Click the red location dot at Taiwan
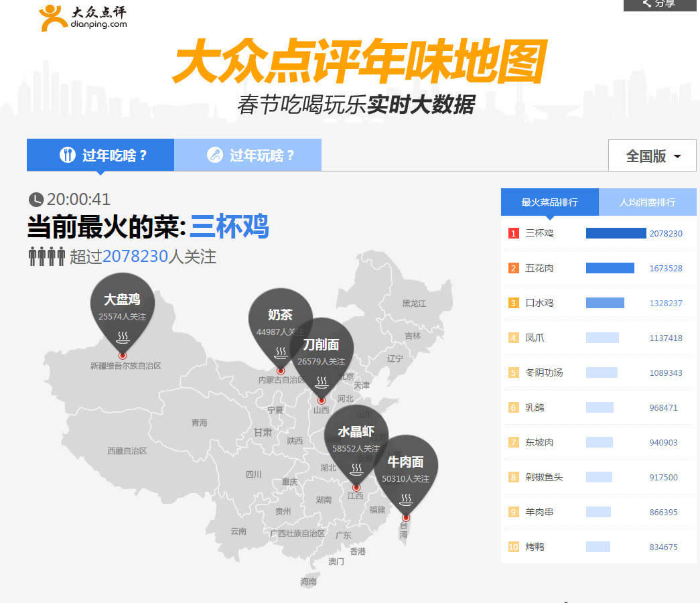This screenshot has width=700, height=603. 406,518
